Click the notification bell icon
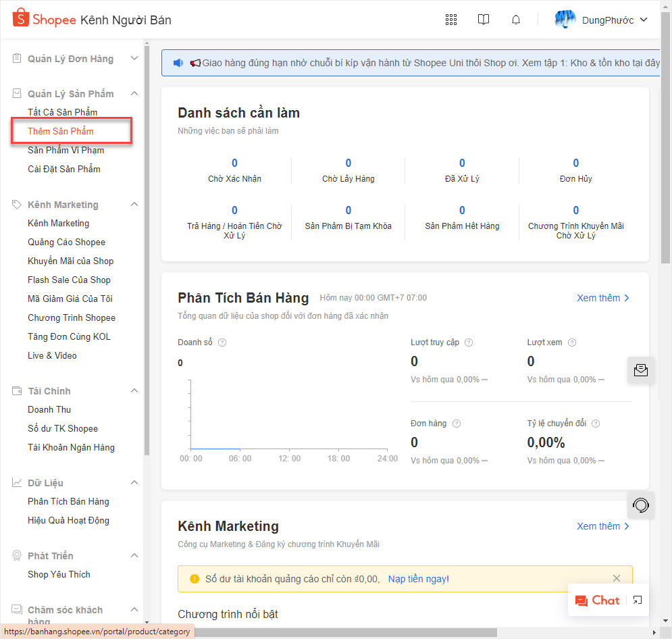This screenshot has height=639, width=672. point(516,20)
